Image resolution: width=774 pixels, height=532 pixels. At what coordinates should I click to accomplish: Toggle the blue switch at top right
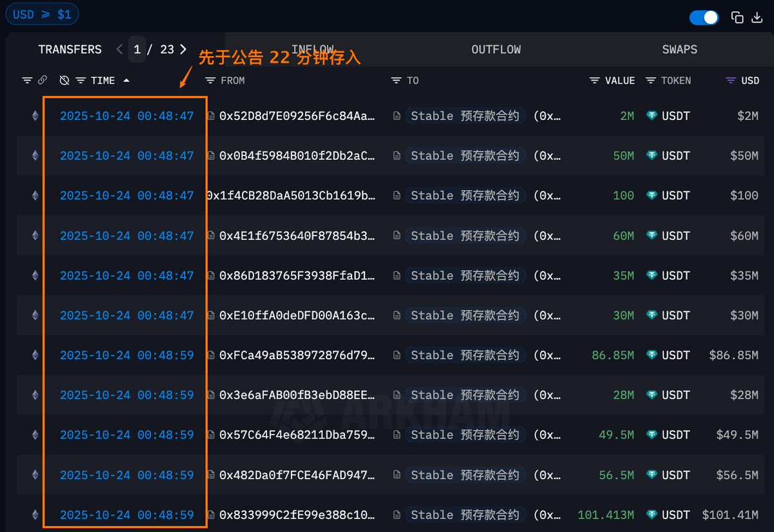pyautogui.click(x=704, y=17)
